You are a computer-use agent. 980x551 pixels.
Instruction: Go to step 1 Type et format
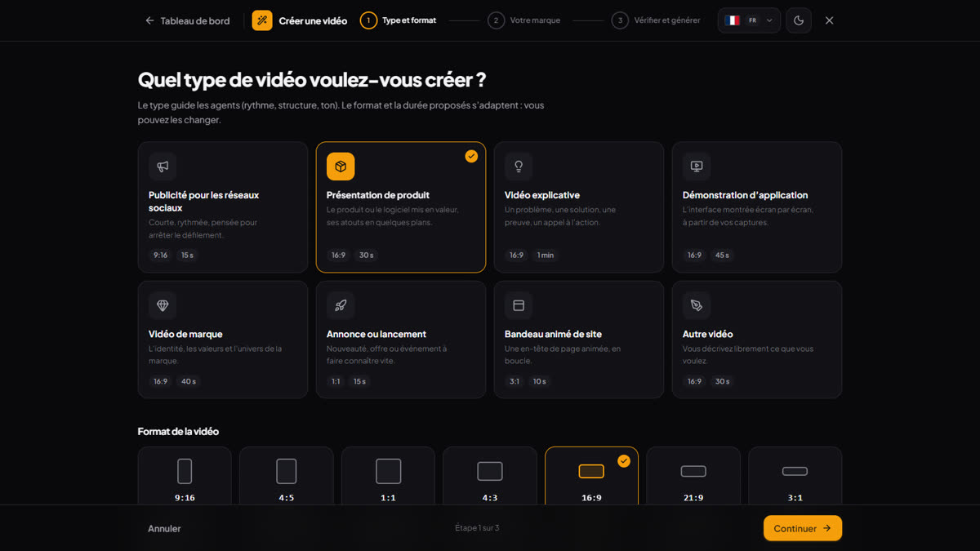(x=399, y=20)
